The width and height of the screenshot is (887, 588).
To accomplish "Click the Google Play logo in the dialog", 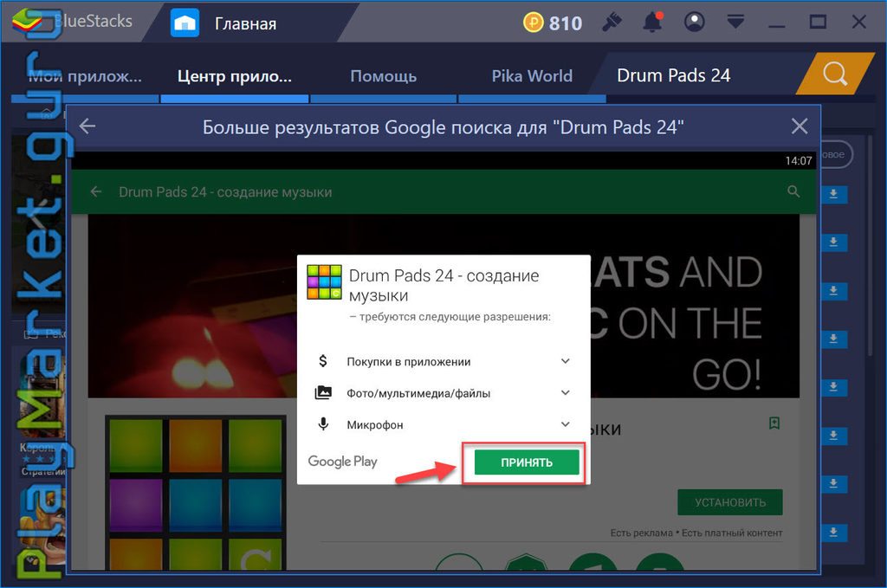I will 342,462.
